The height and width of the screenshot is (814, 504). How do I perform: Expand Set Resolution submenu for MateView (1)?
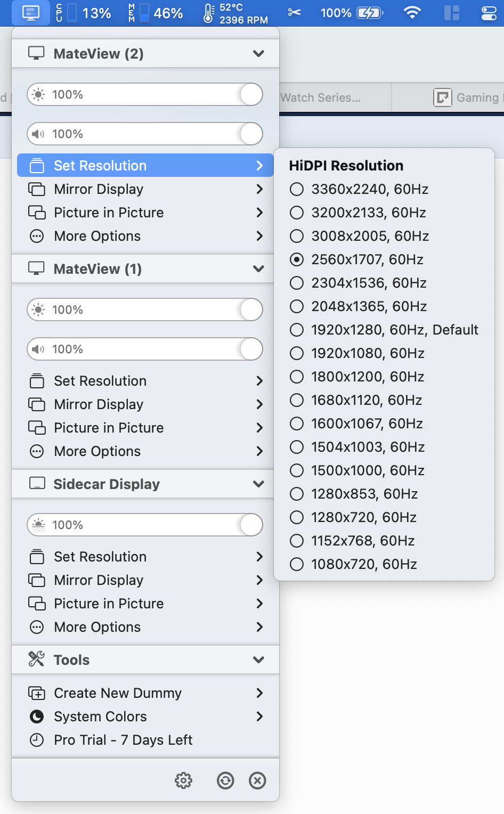coord(259,381)
